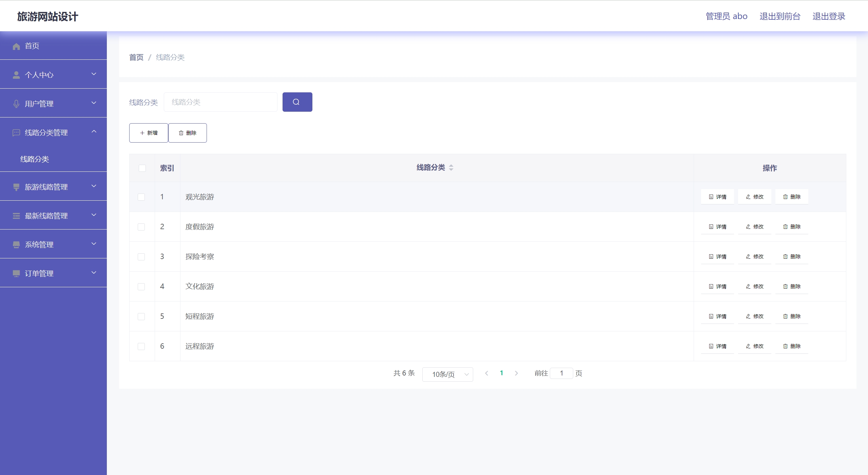This screenshot has width=868, height=475.
Task: Open the 线路分类 submenu item
Action: [35, 159]
